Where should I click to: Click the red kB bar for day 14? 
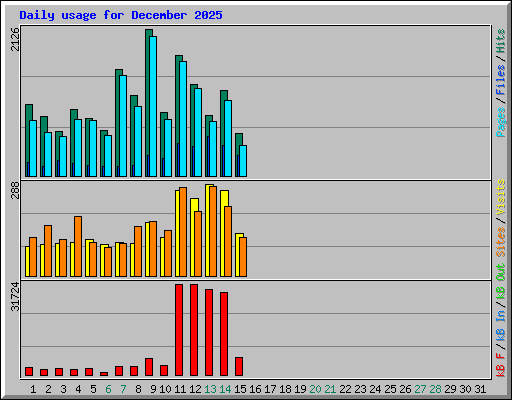(224, 334)
